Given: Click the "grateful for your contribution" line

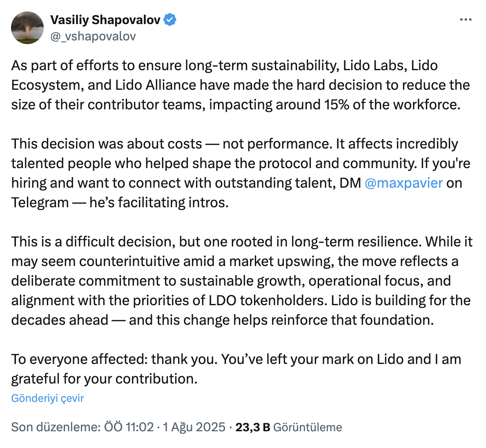Looking at the screenshot, I should (x=104, y=379).
